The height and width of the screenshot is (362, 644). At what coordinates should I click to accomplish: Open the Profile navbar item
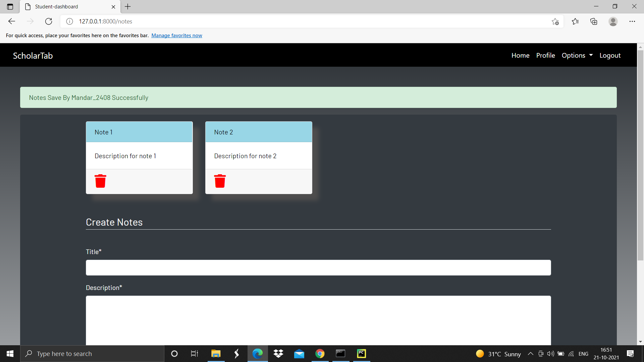545,55
